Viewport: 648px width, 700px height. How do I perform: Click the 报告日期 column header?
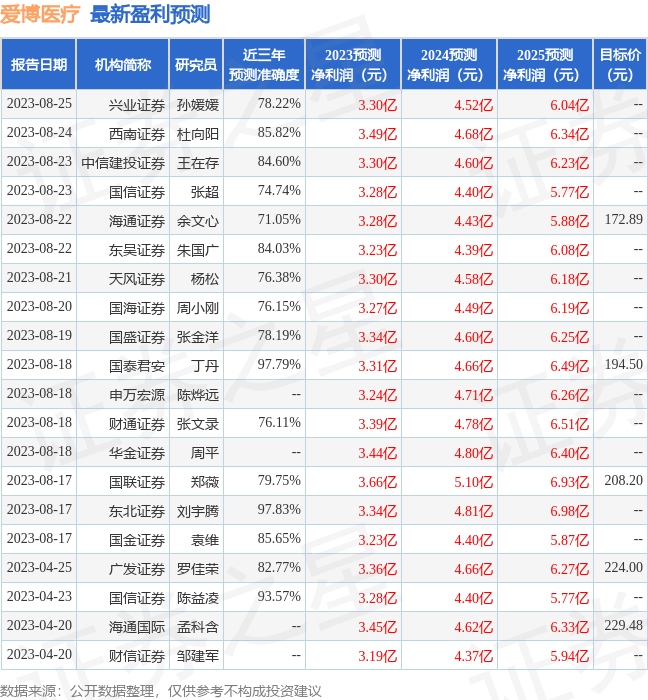39,64
